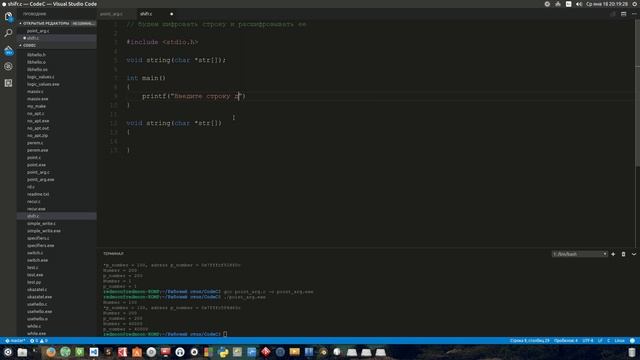Viewport: 640px width, 360px height.
Task: Open the file manager from taskbar
Action: [22, 352]
